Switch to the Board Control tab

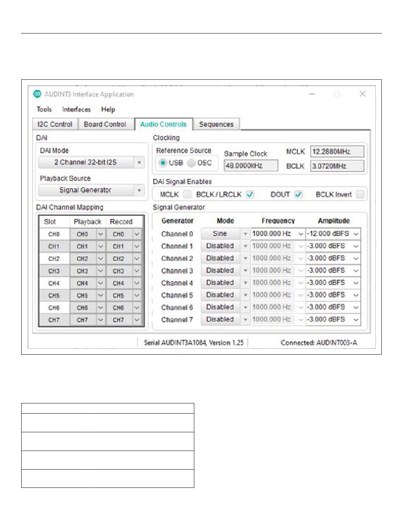pos(105,124)
